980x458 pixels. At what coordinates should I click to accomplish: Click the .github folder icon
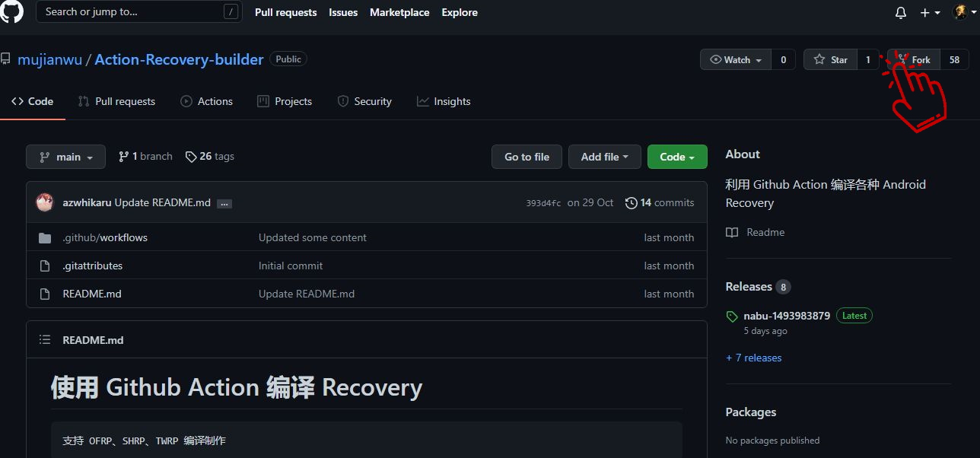coord(45,237)
